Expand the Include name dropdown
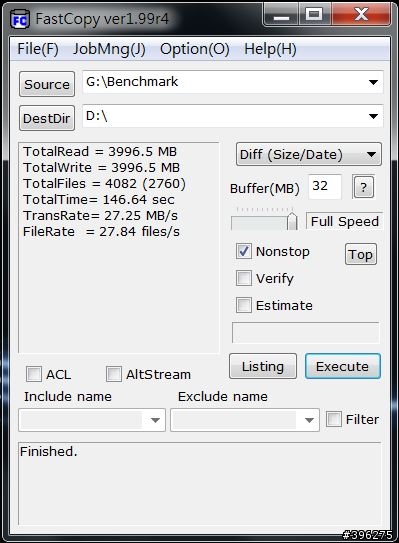This screenshot has width=399, height=543. click(x=155, y=420)
